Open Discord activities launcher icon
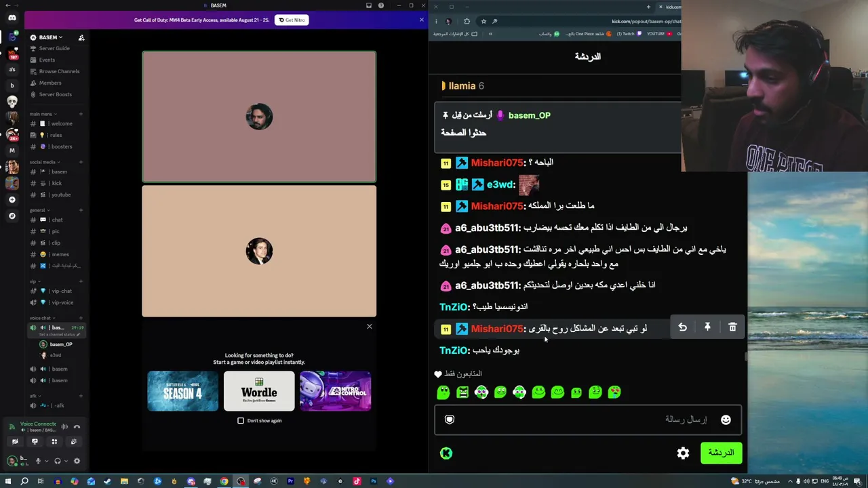The width and height of the screenshot is (868, 488). tap(54, 442)
